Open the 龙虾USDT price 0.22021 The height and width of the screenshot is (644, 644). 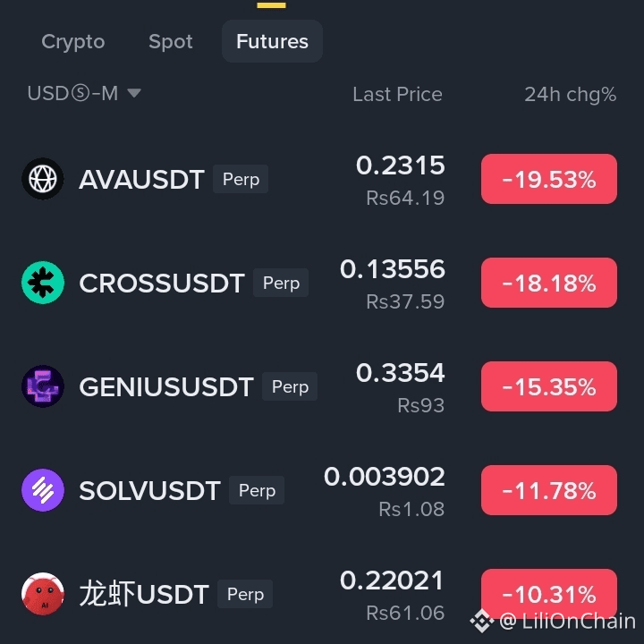[x=393, y=580]
